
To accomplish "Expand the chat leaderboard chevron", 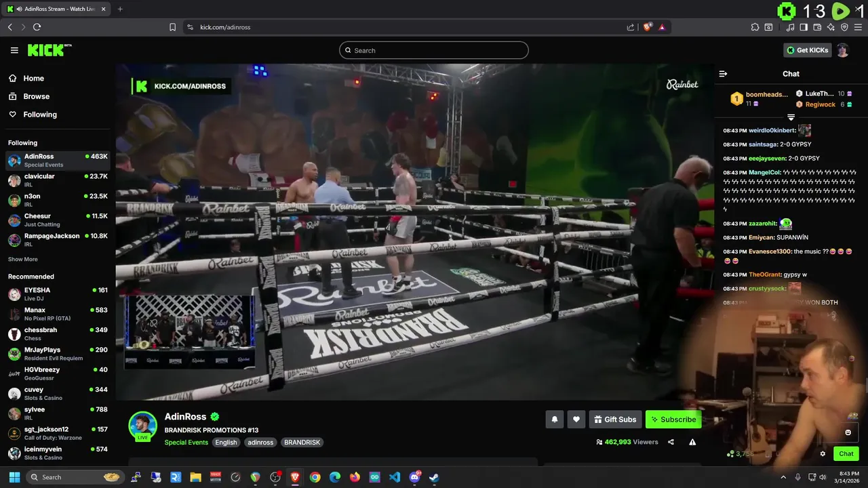I will tap(791, 117).
